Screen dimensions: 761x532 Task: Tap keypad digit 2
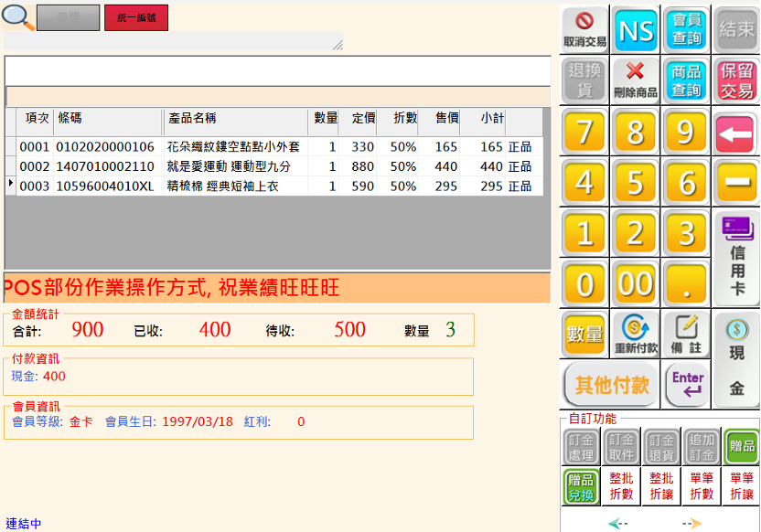636,233
